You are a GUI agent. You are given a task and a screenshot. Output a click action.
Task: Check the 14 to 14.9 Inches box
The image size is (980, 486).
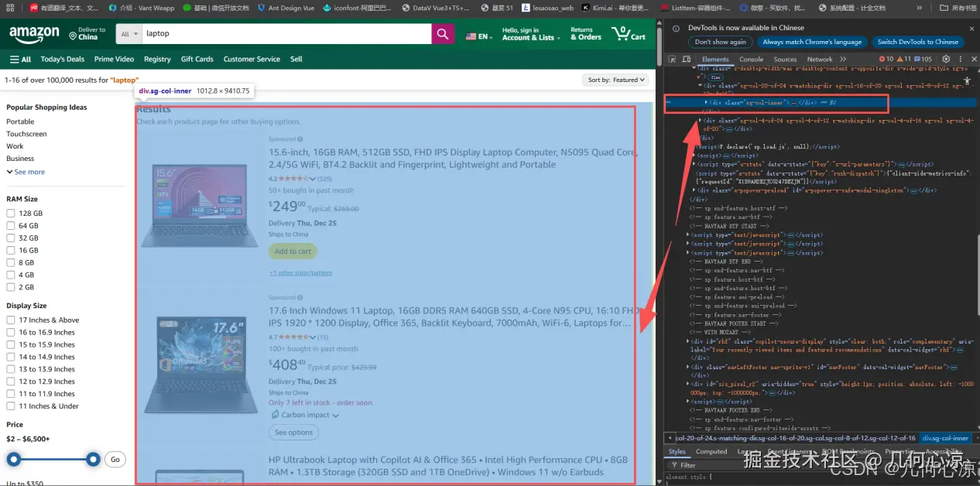tap(11, 357)
